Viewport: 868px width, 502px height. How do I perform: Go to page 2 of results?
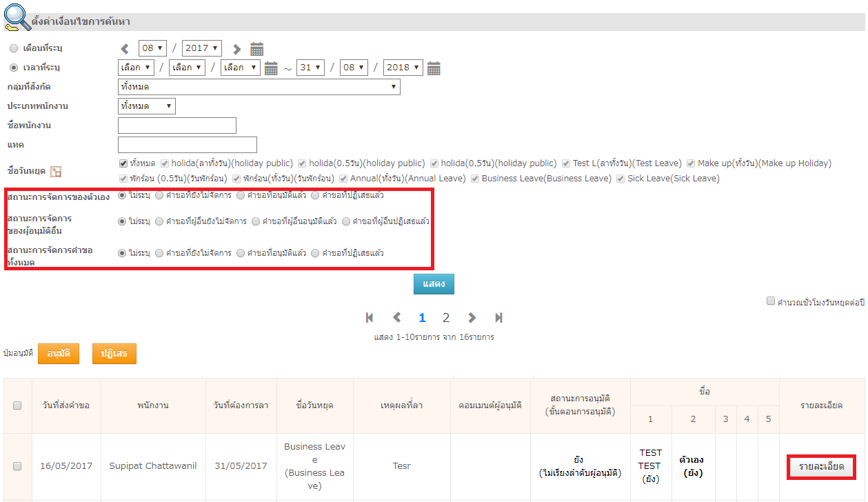click(x=446, y=318)
